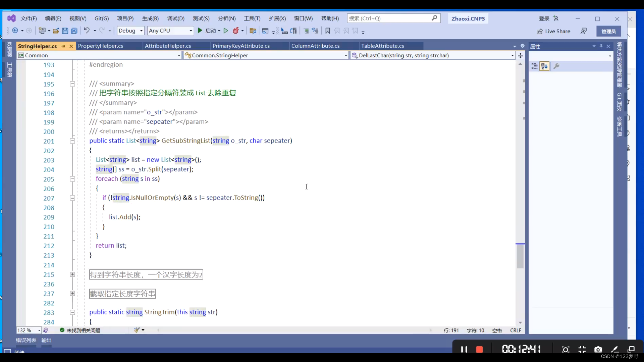
Task: Toggle alphabetical sorting in Properties panel
Action: [544, 66]
